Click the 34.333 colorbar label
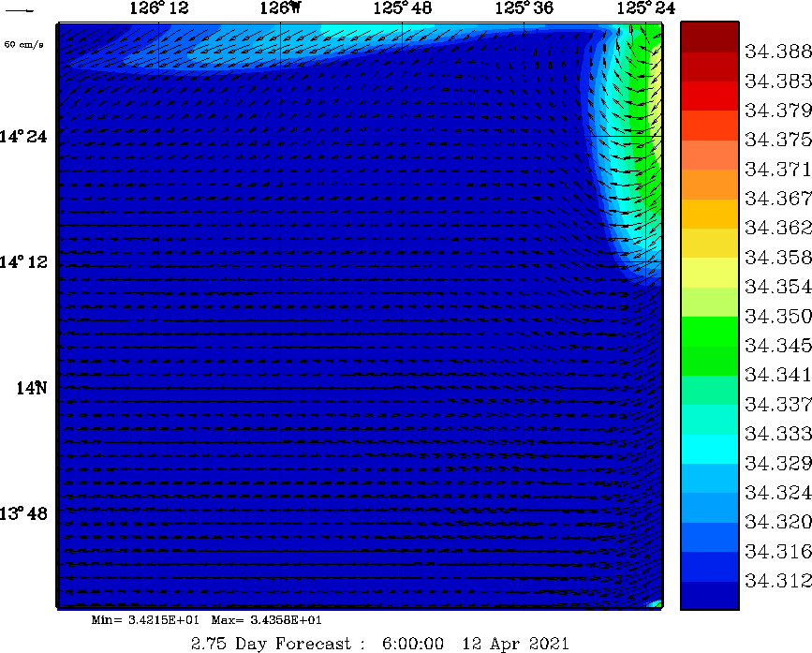812x653 pixels. point(778,434)
